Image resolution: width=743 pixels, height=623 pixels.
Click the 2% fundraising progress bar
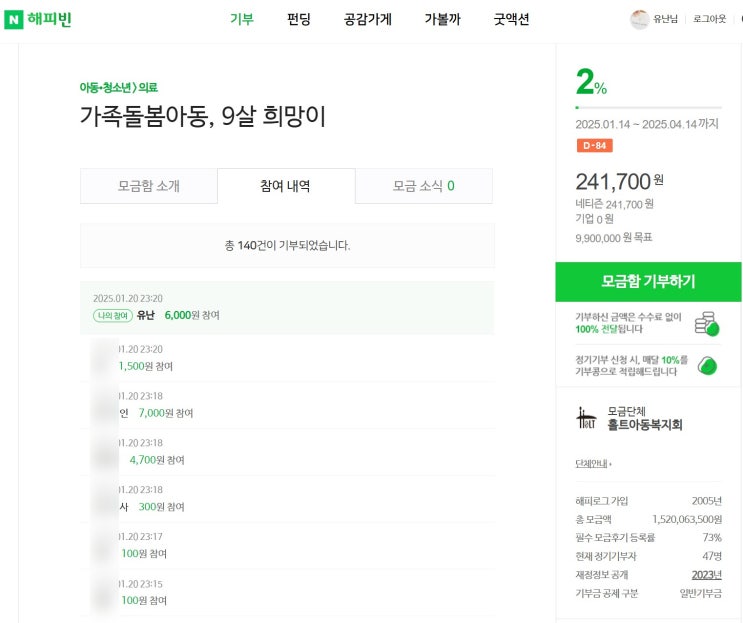[647, 106]
